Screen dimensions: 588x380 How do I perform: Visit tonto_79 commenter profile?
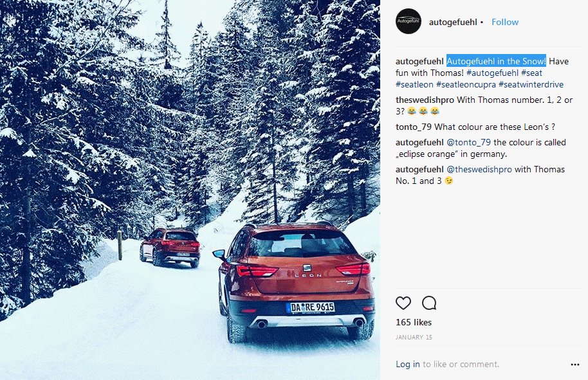(414, 127)
